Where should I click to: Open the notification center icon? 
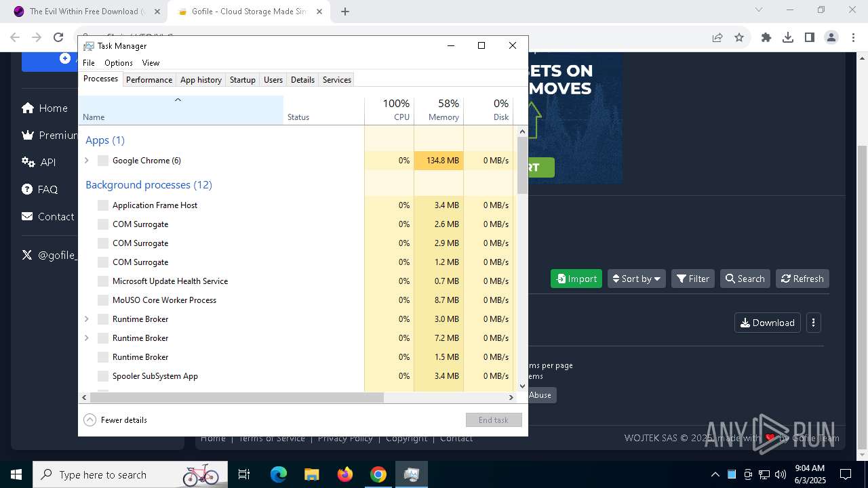pos(846,474)
